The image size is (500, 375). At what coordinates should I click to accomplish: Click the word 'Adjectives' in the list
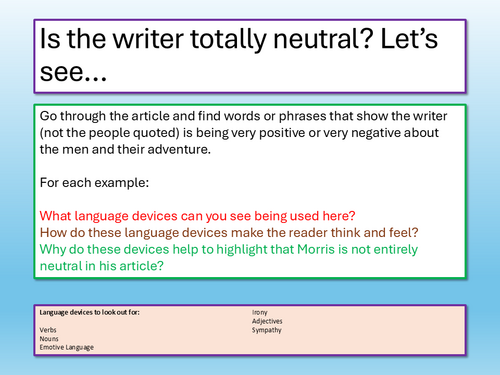tap(267, 321)
